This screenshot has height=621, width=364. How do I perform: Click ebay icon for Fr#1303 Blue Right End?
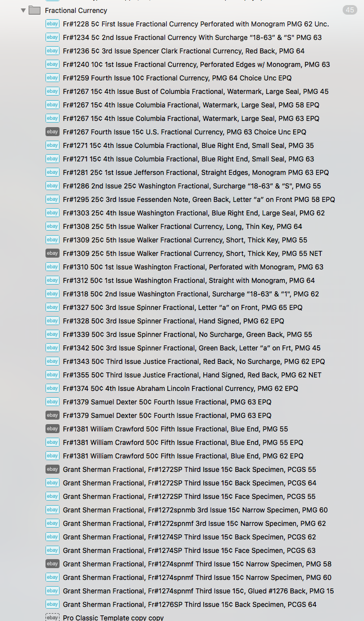tap(52, 213)
